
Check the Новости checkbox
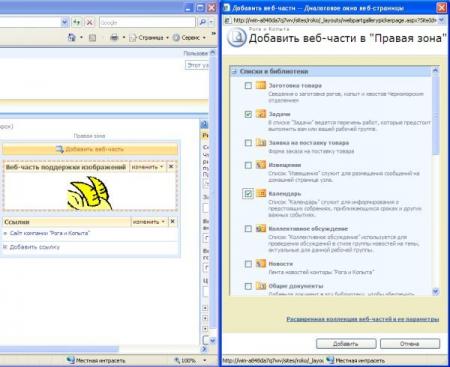[x=248, y=264]
